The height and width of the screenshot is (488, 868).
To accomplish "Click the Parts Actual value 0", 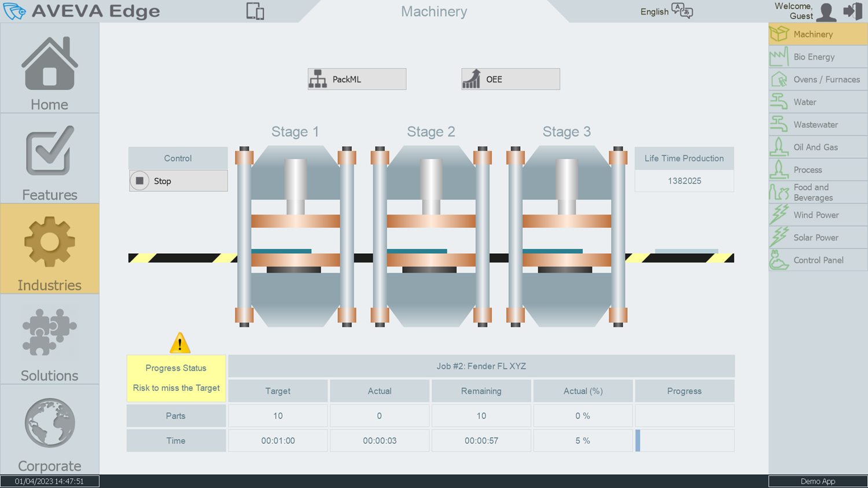I will [380, 416].
